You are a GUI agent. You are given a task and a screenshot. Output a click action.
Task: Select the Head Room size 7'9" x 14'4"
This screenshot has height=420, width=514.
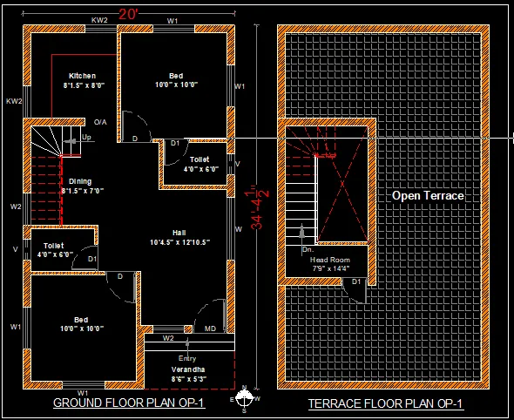click(331, 268)
